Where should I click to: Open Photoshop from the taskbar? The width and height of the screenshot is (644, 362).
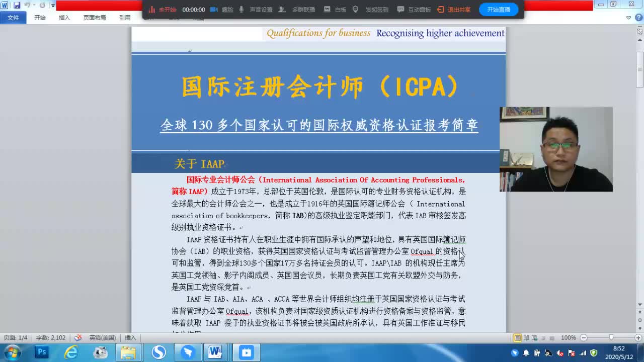click(x=42, y=352)
